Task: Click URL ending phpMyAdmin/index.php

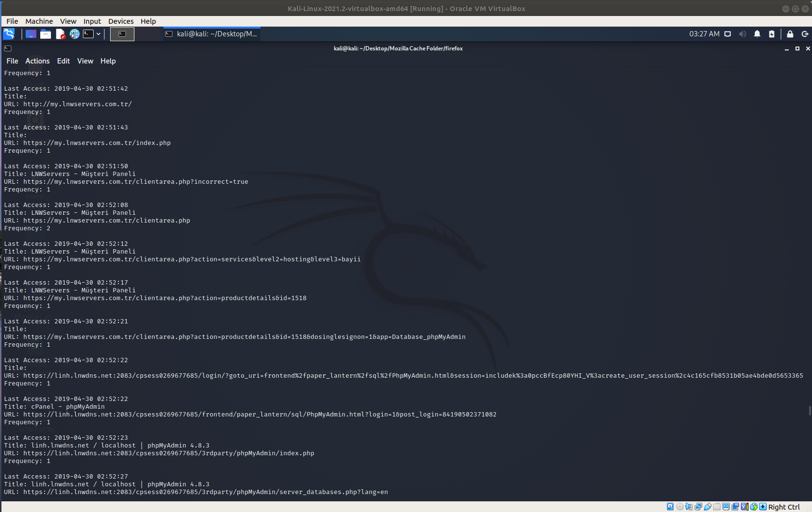Action: (159, 453)
